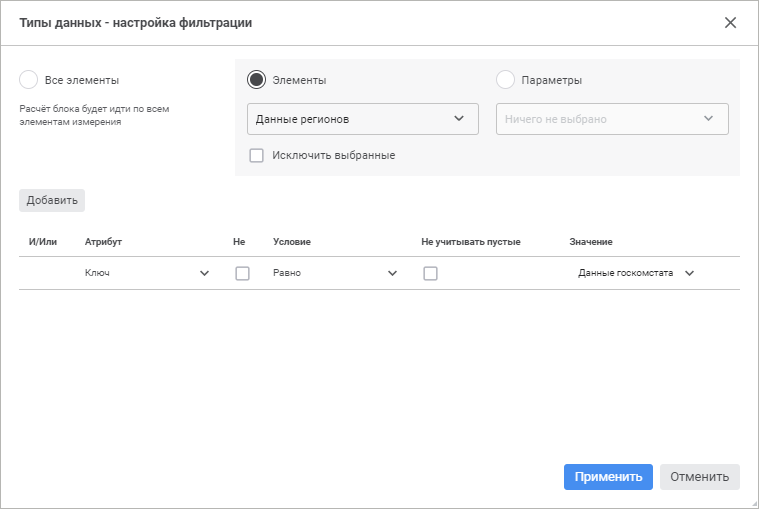Click the "Добавить" button
The height and width of the screenshot is (509, 759).
[52, 200]
